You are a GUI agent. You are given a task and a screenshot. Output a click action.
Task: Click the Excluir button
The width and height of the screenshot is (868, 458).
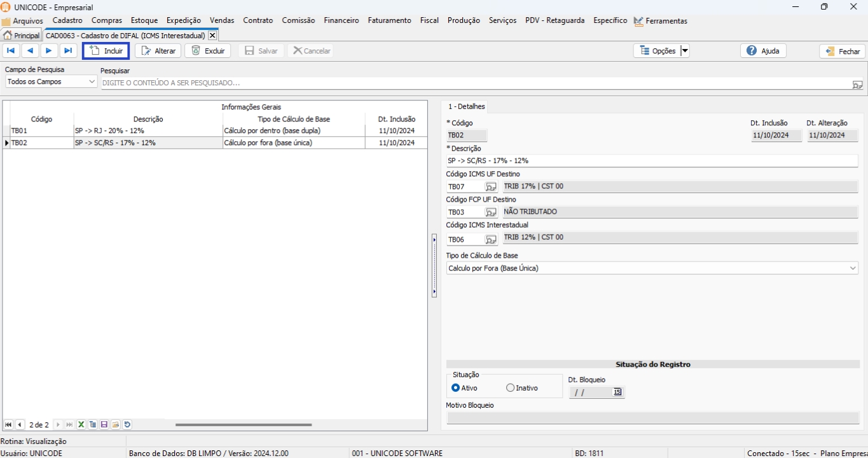coord(208,51)
